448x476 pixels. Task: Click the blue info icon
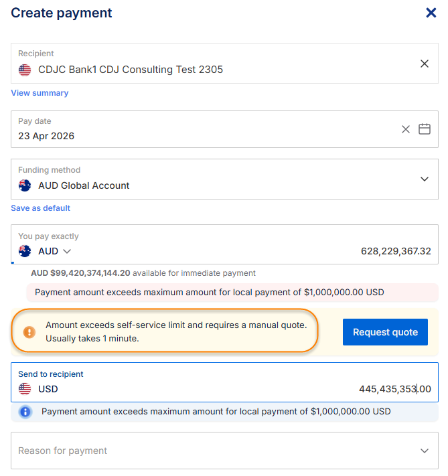point(25,412)
